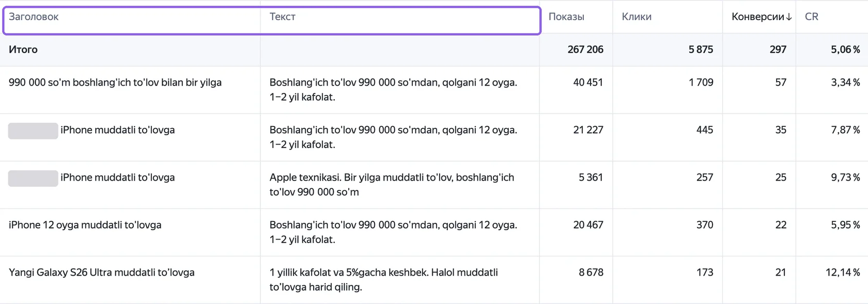
Task: Select headline '990 000 so'm boshlang'ich to'lov bilan bir yilga'
Action: (115, 83)
